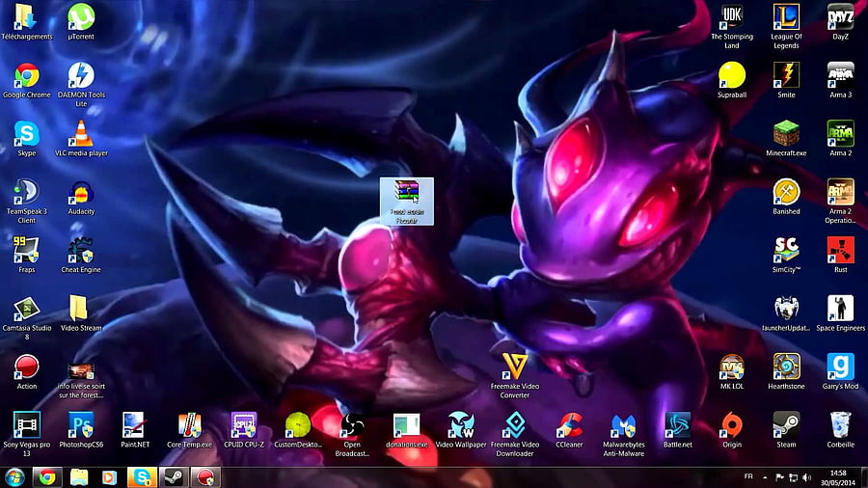
Task: Show hidden system tray icons
Action: pyautogui.click(x=765, y=477)
